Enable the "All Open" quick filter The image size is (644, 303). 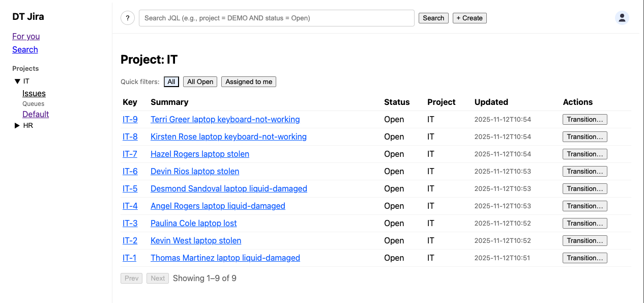point(199,81)
